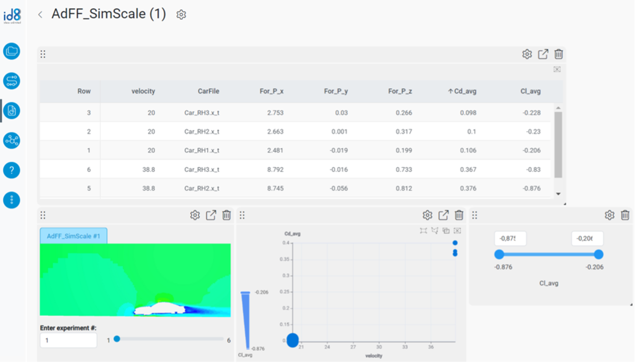636x364 pixels.
Task: Open the image viewer widget settings gear
Action: (x=195, y=215)
